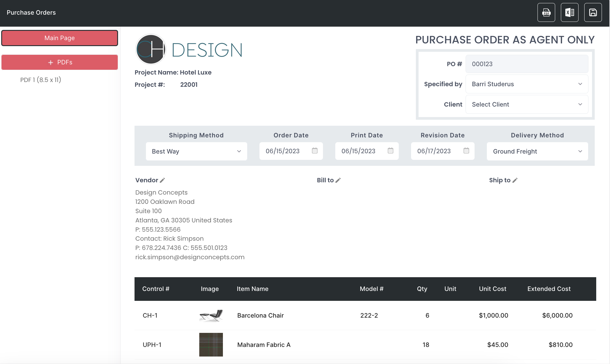Click the vendor email rick.simpson@designconcepts.com
The image size is (610, 364).
190,257
